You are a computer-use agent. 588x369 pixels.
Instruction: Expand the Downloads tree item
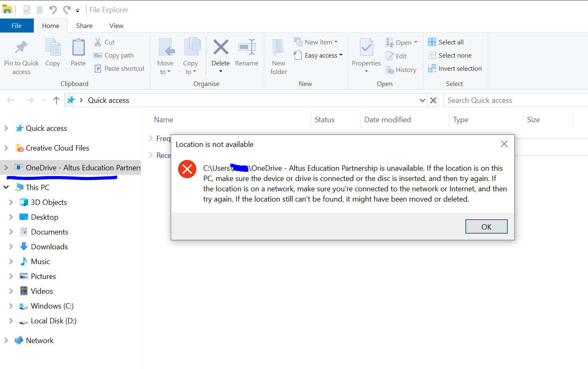11,246
